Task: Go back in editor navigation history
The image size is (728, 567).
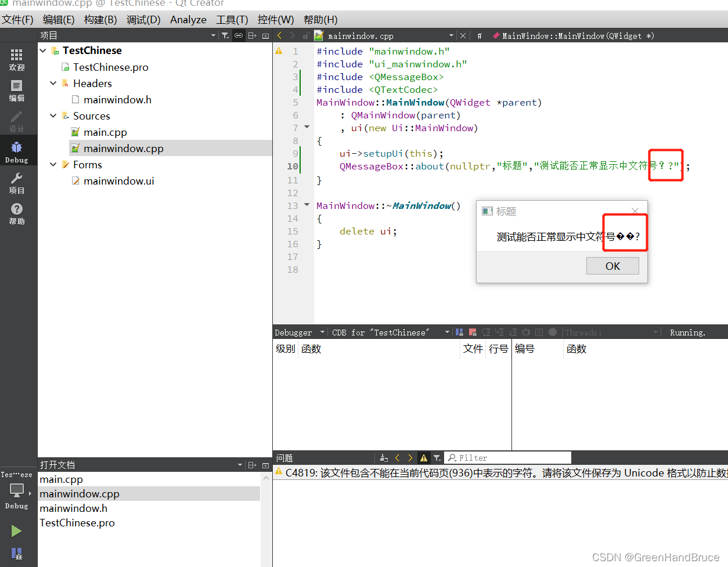Action: (279, 35)
